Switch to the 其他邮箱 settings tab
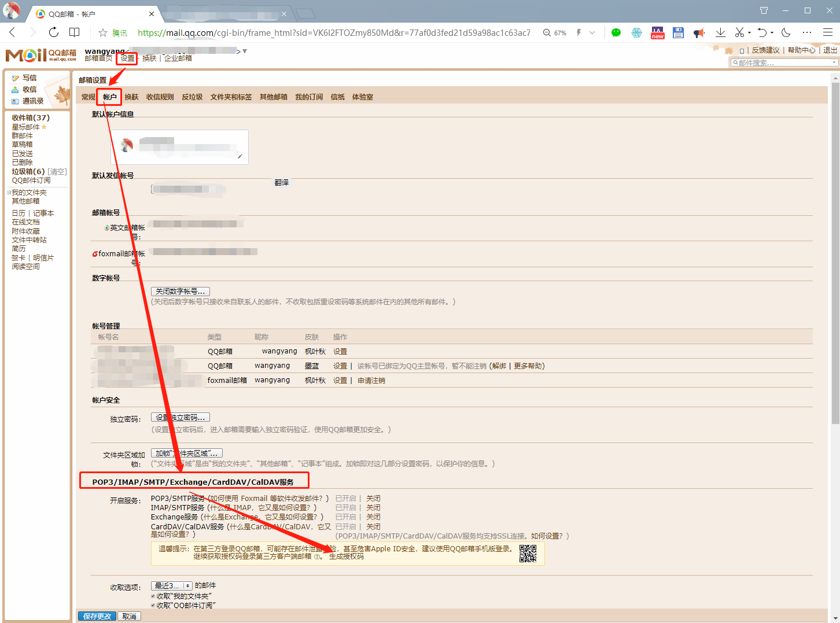Screen dimensions: 840x623 pyautogui.click(x=273, y=97)
